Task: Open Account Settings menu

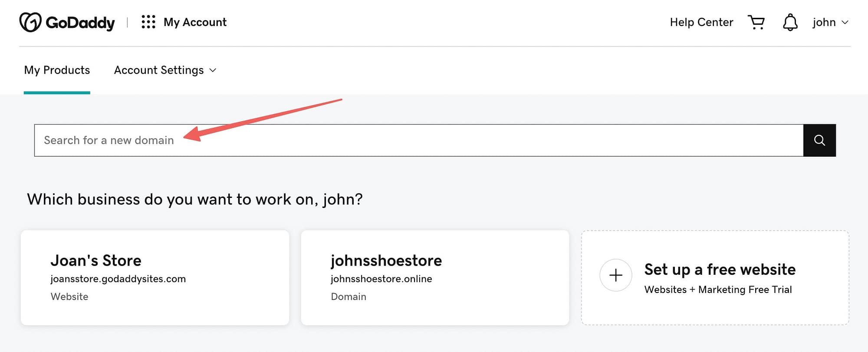Action: pyautogui.click(x=159, y=70)
